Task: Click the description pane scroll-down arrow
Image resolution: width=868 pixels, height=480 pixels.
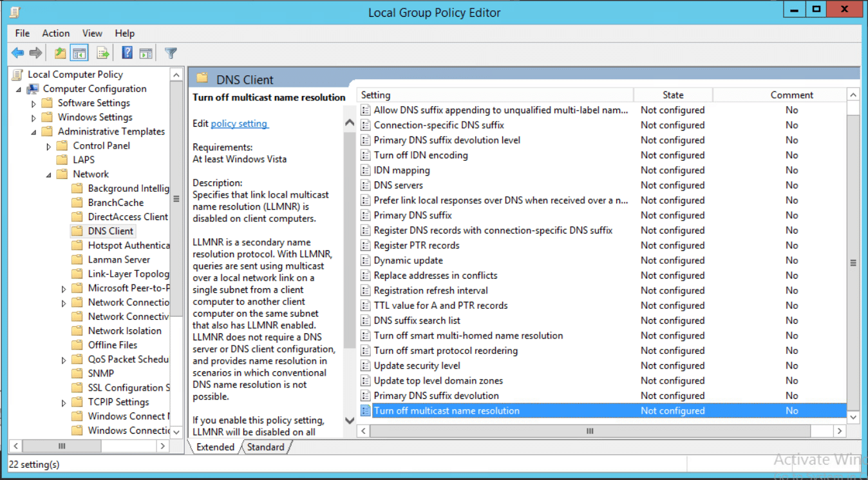Action: 350,420
